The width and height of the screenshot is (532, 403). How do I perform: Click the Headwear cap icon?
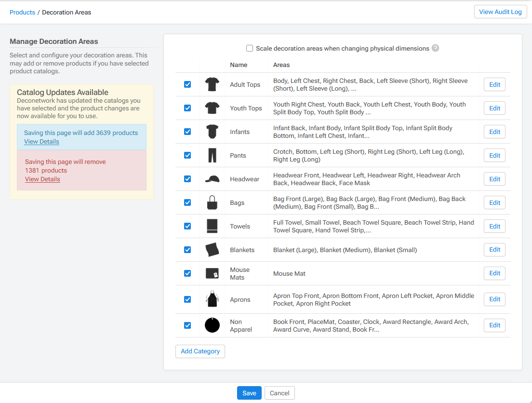pos(212,179)
